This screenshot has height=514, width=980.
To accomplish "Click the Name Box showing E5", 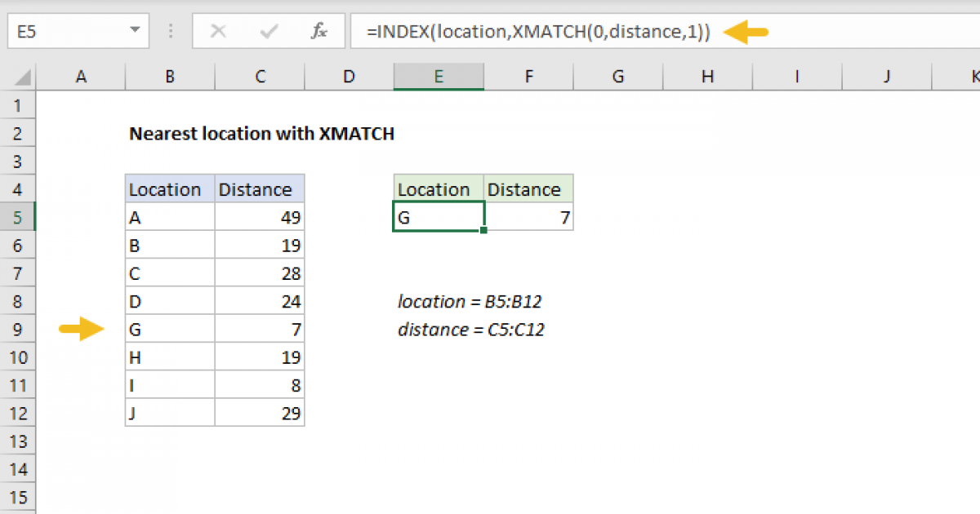I will click(x=65, y=31).
